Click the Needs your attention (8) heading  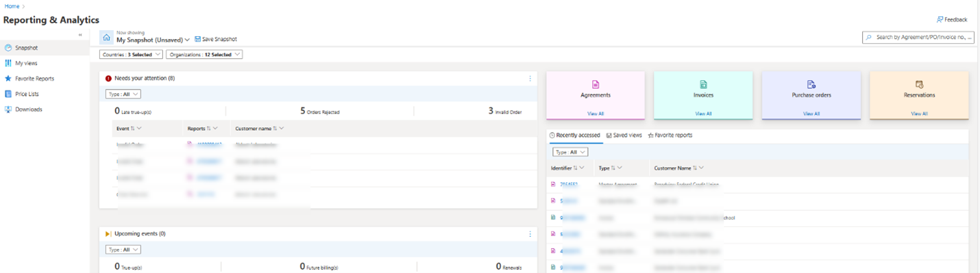(145, 79)
